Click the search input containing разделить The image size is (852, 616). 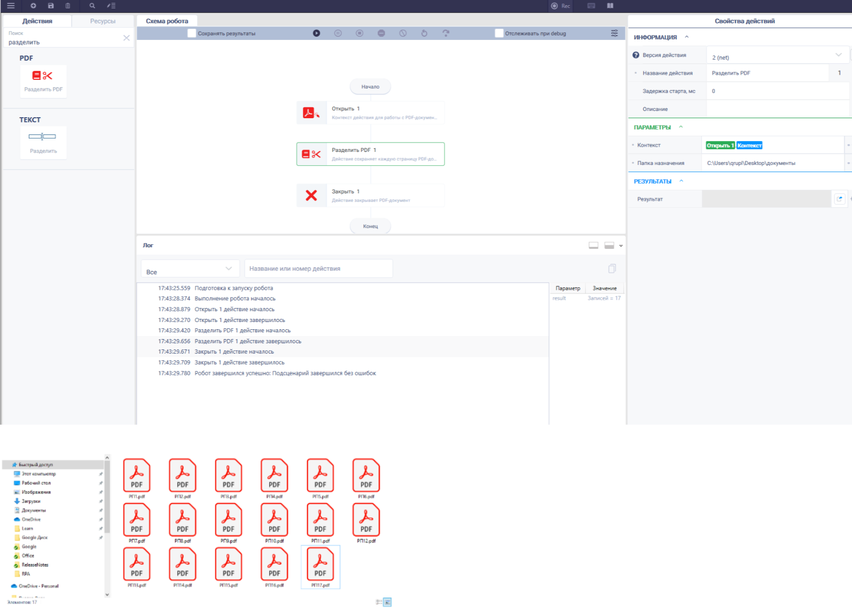tap(62, 42)
